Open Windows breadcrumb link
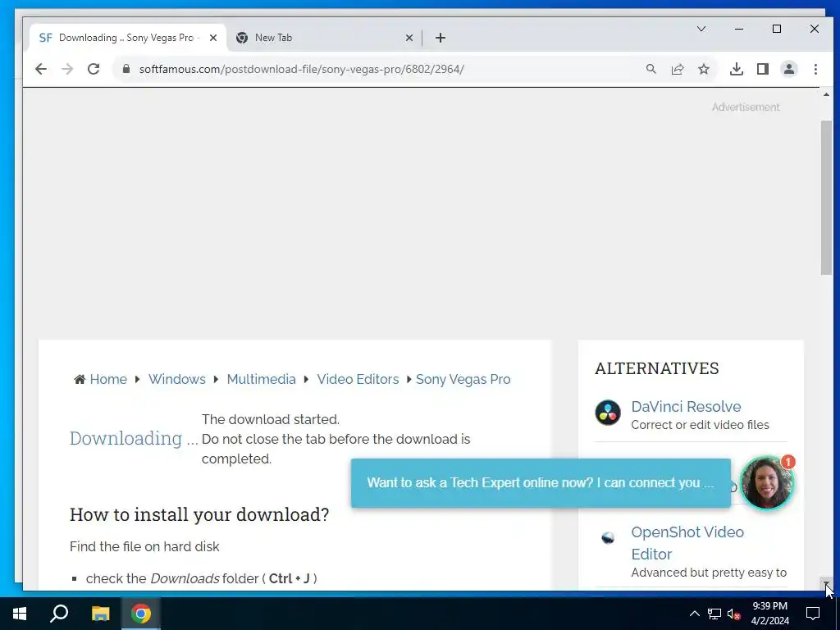Image resolution: width=840 pixels, height=630 pixels. click(x=177, y=379)
